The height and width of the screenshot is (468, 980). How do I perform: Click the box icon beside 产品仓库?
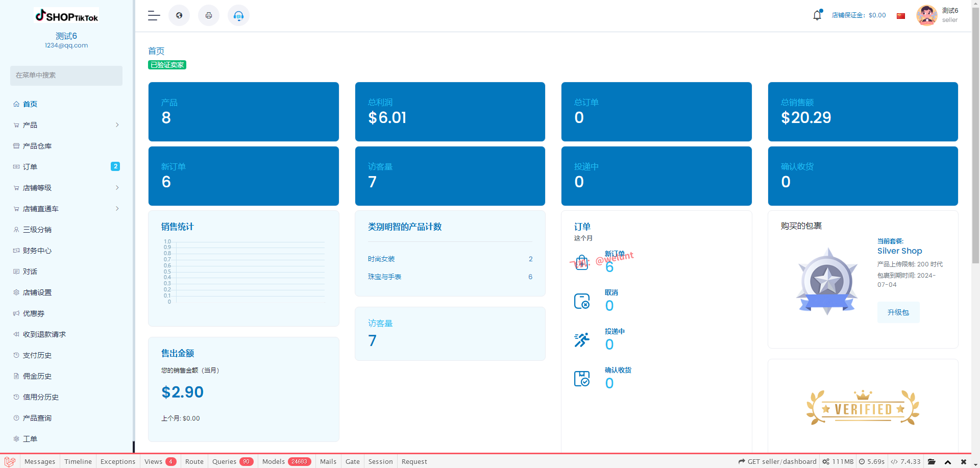point(16,146)
